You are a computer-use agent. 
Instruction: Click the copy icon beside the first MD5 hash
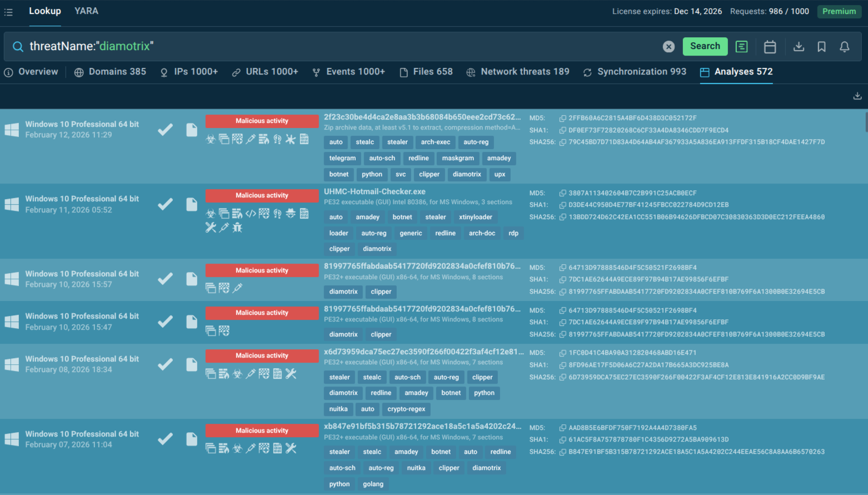tap(562, 118)
